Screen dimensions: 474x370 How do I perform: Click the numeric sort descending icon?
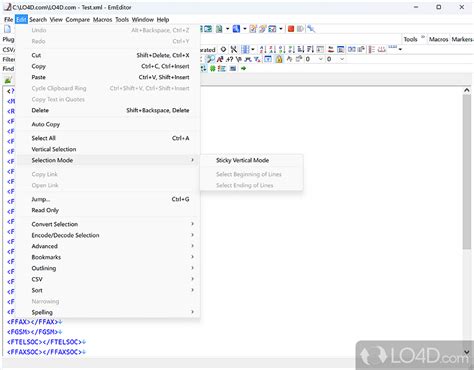click(291, 50)
